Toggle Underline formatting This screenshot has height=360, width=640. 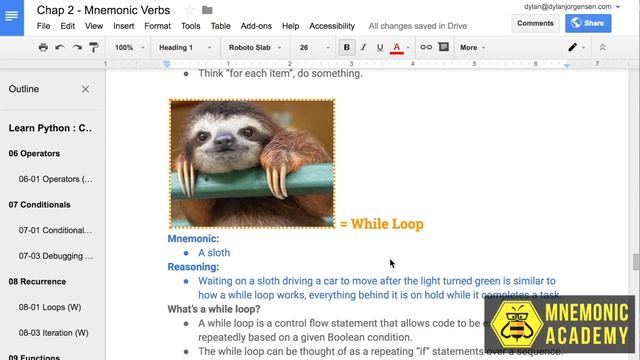point(380,47)
